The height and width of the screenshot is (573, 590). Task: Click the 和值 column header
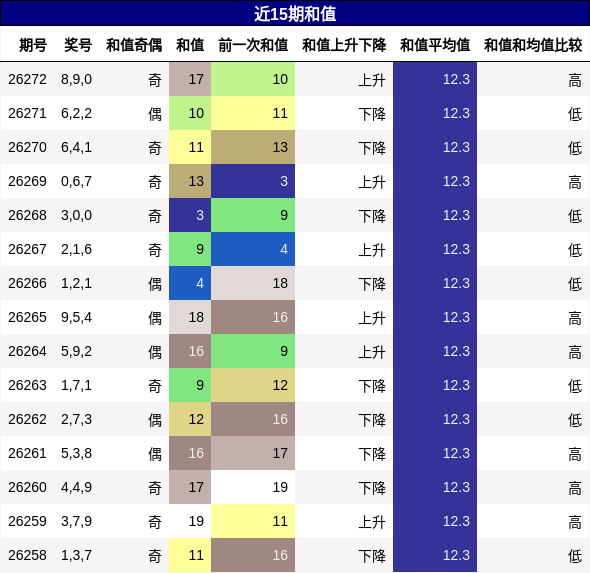(190, 45)
